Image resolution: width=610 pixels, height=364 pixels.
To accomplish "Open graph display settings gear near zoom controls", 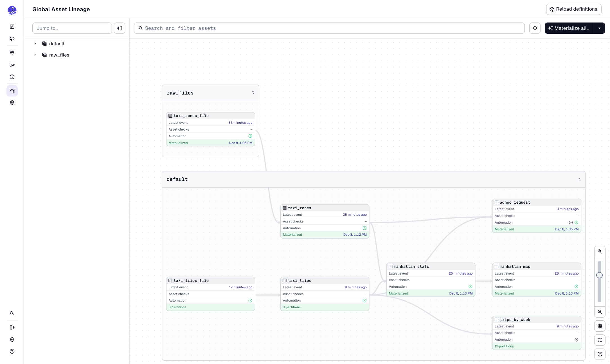I will coord(600,326).
